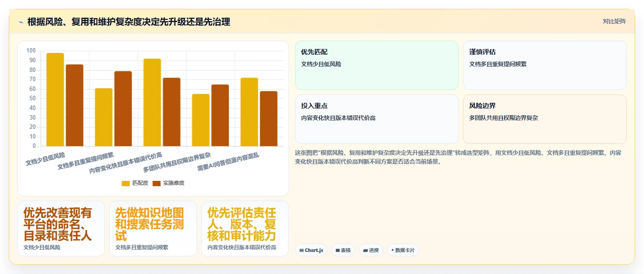
Task: Open the 优先改善现有平台的命名 stat card
Action: (x=61, y=229)
